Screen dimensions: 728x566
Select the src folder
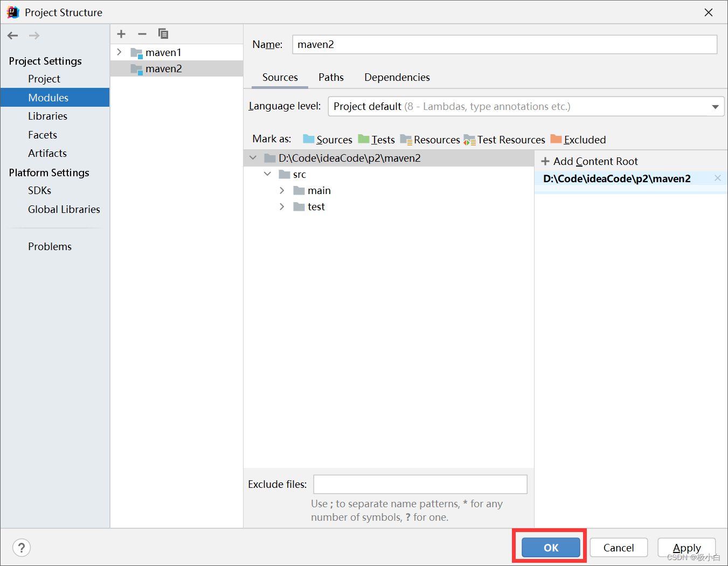pos(300,174)
